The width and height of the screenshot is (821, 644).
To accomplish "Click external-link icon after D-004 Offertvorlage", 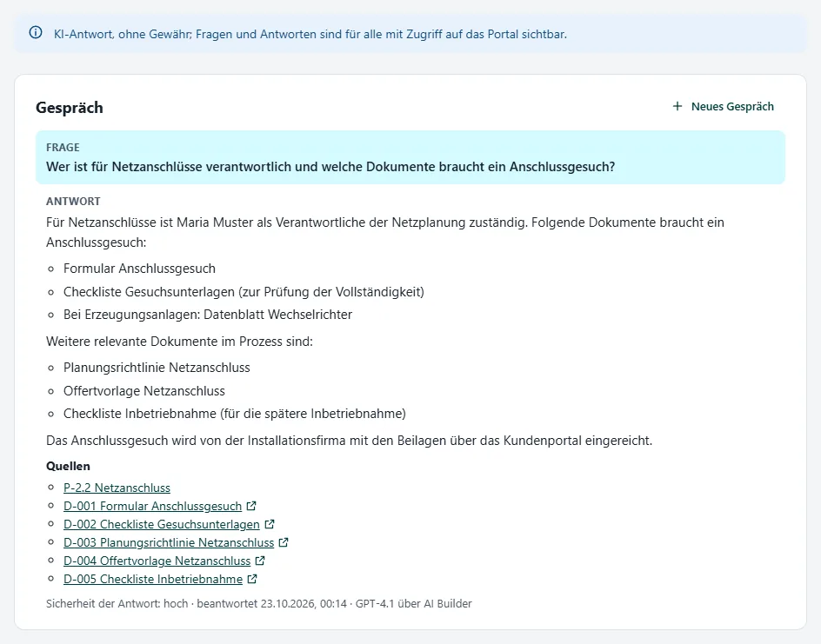I will point(260,561).
